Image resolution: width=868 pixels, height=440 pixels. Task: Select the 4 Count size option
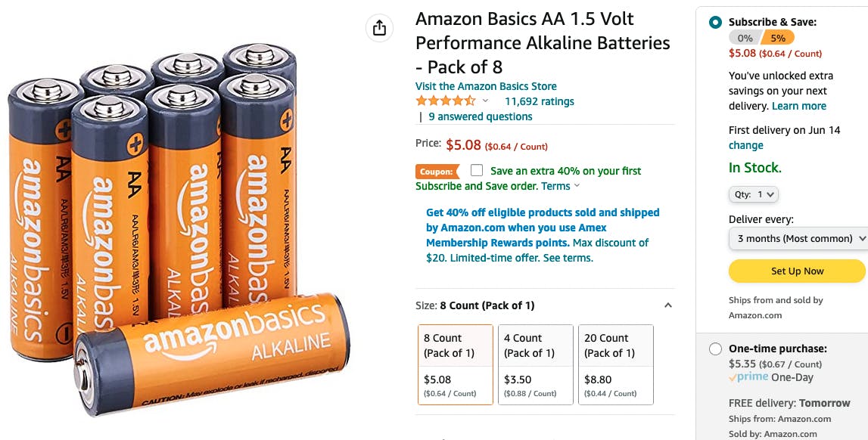tap(536, 364)
